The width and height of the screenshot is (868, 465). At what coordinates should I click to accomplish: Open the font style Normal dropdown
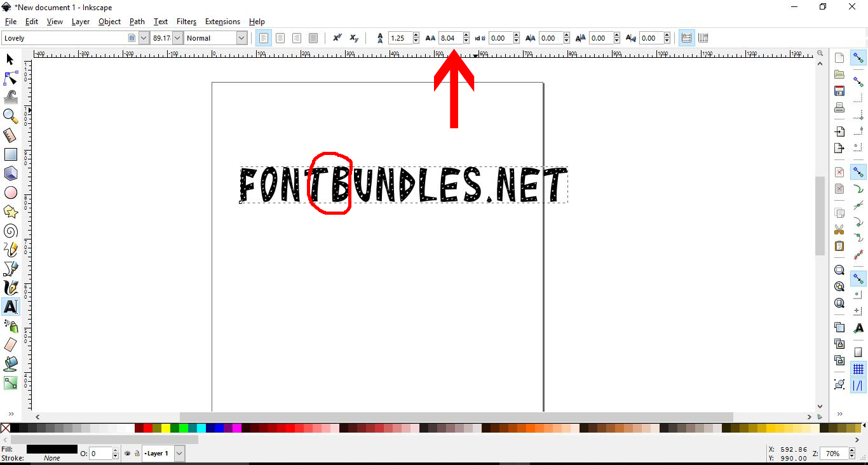241,38
